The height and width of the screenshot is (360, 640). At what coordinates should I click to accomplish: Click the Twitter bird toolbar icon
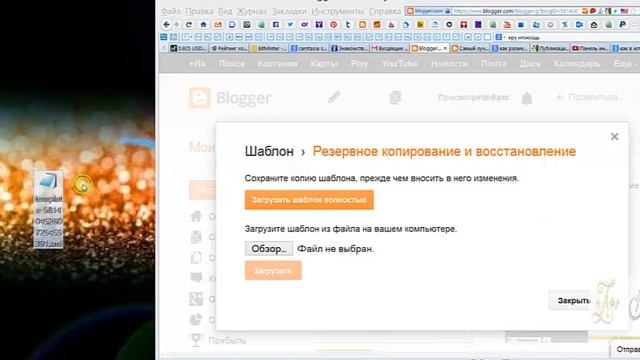[290, 24]
